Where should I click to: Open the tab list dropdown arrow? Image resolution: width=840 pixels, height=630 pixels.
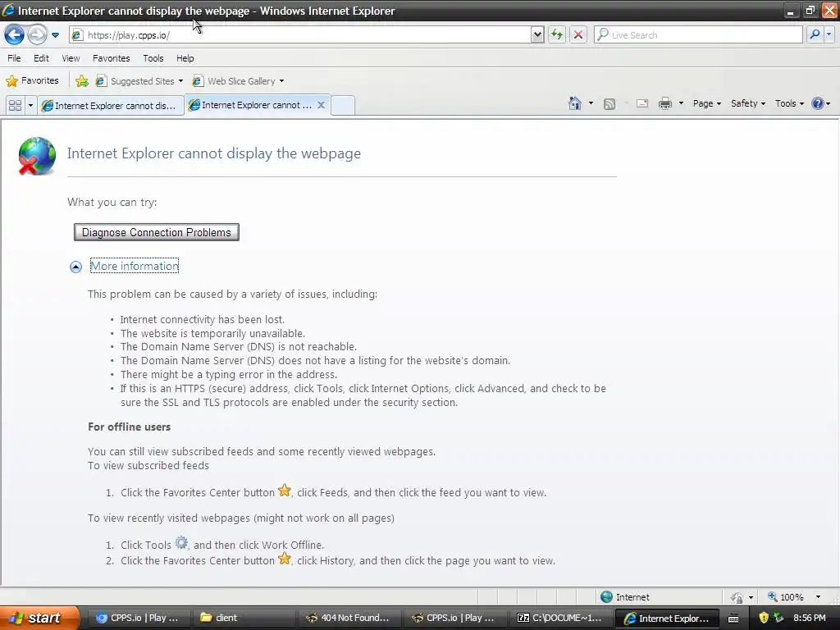(30, 106)
